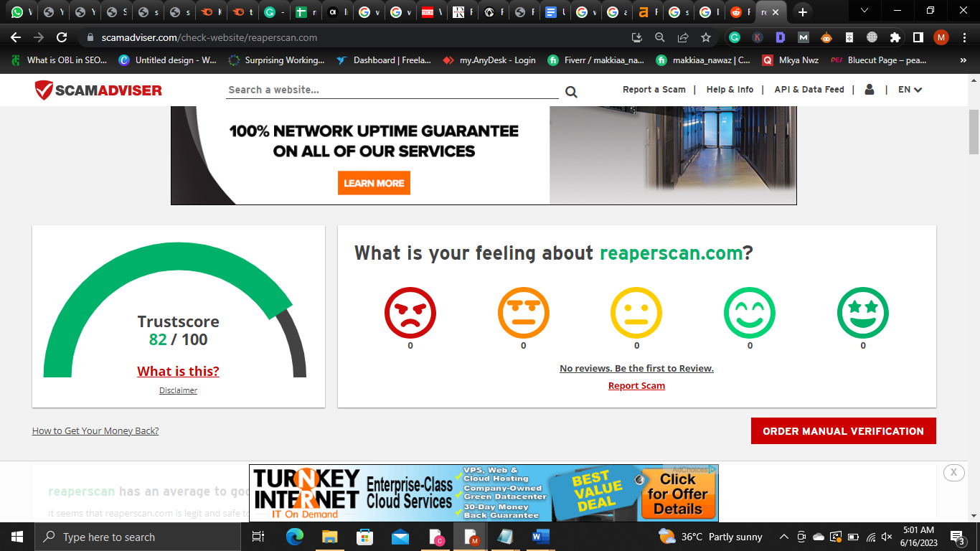Select the orange annoyed face rating

click(524, 313)
